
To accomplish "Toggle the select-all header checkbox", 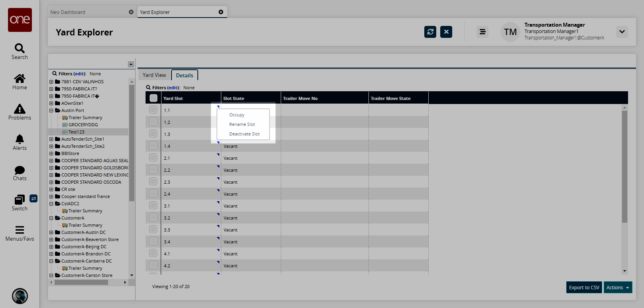I will [x=154, y=98].
